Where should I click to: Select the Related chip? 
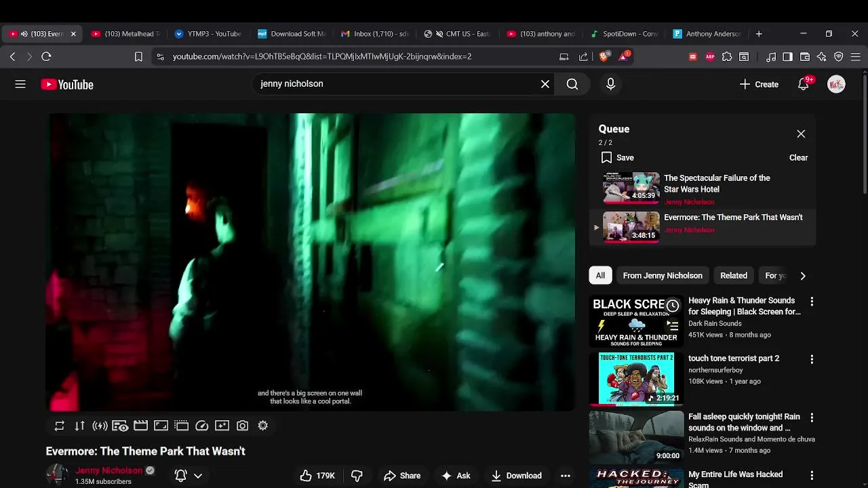734,276
